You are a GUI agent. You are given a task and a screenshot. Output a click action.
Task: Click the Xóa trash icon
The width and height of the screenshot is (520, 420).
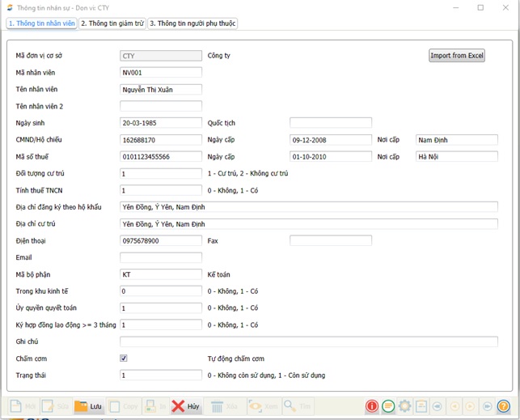[217, 406]
